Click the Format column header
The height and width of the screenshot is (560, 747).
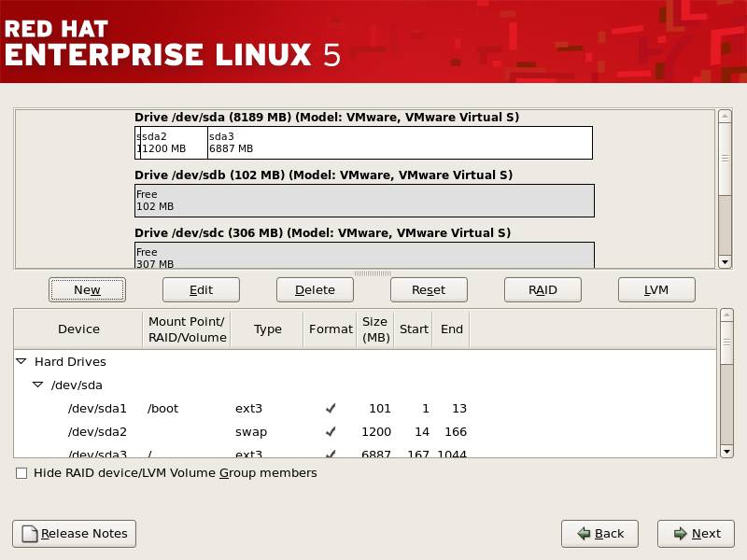tap(331, 329)
